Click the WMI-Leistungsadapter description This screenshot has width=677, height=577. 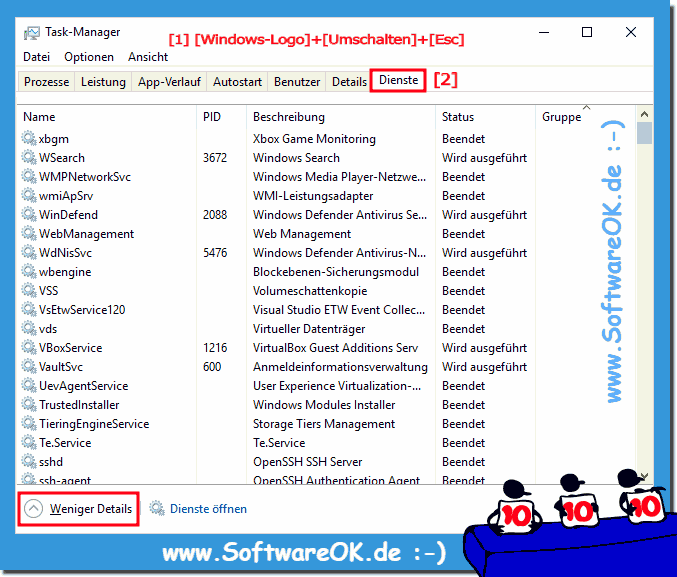[313, 196]
